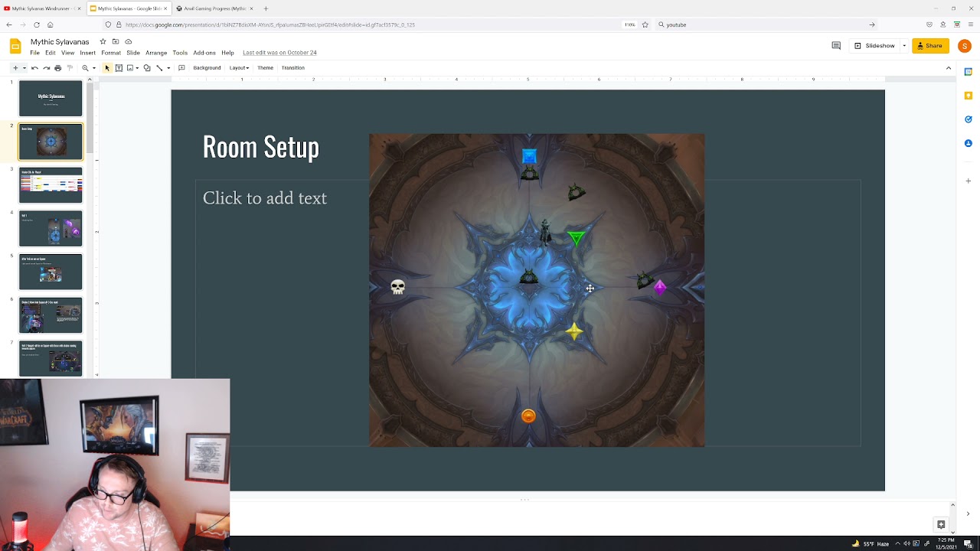This screenshot has height=551, width=980.
Task: Open 'Last edit was on October 24' link
Action: (x=279, y=53)
